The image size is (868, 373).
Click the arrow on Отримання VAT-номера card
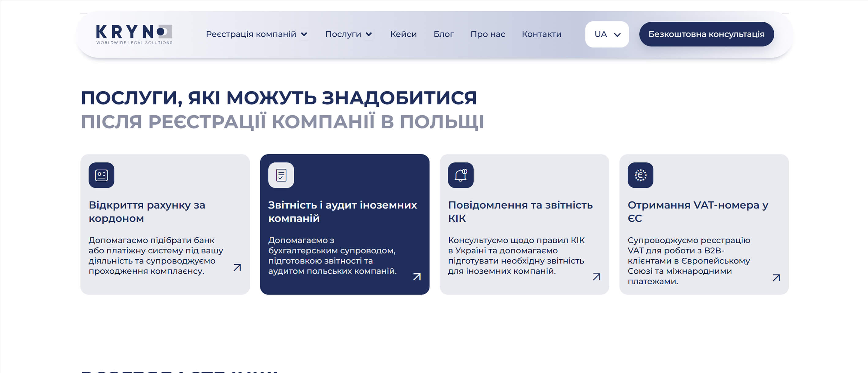click(776, 278)
